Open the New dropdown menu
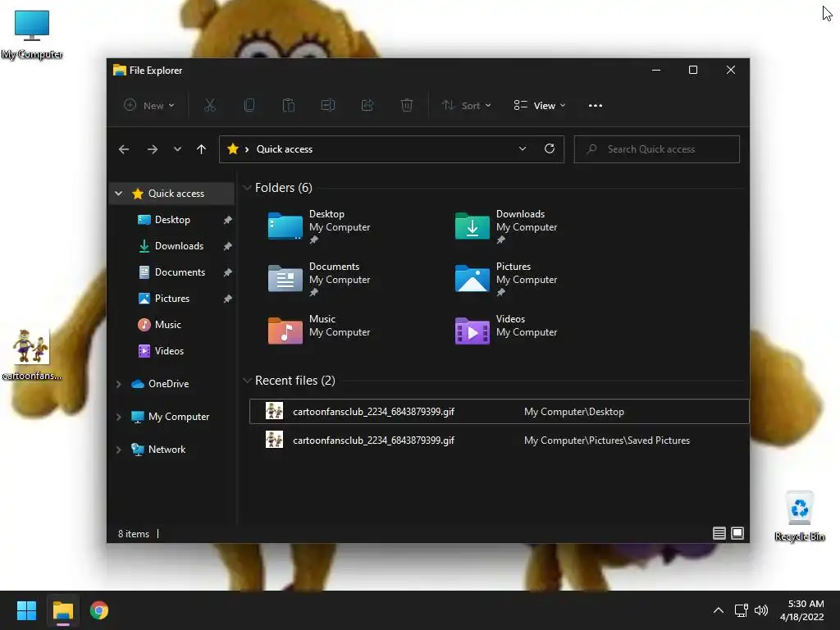This screenshot has width=840, height=630. coord(149,106)
